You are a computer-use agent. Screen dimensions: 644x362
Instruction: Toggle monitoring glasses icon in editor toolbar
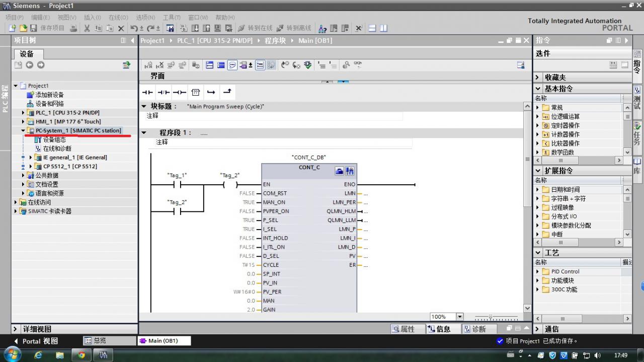[358, 65]
